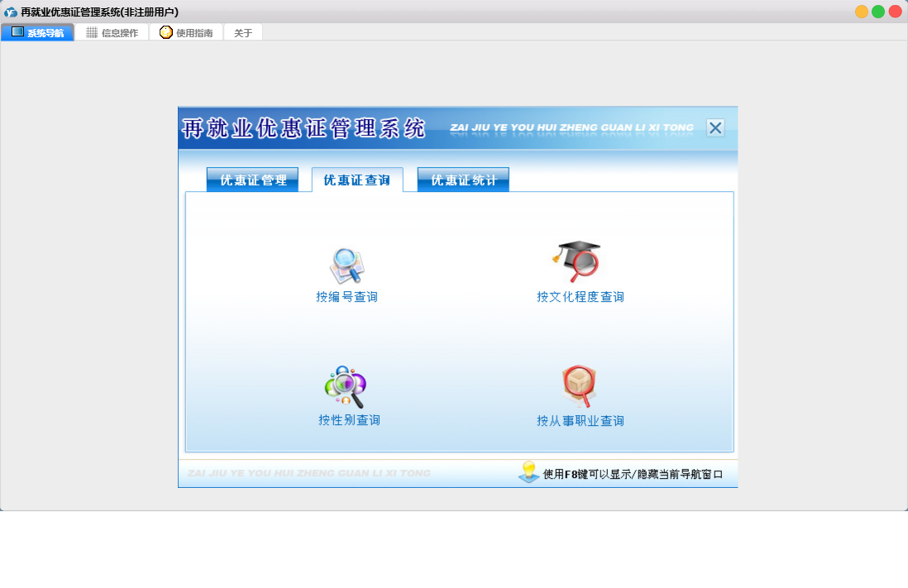The height and width of the screenshot is (588, 908).
Task: Click the box icon for 按从事职业查询
Action: click(x=579, y=386)
